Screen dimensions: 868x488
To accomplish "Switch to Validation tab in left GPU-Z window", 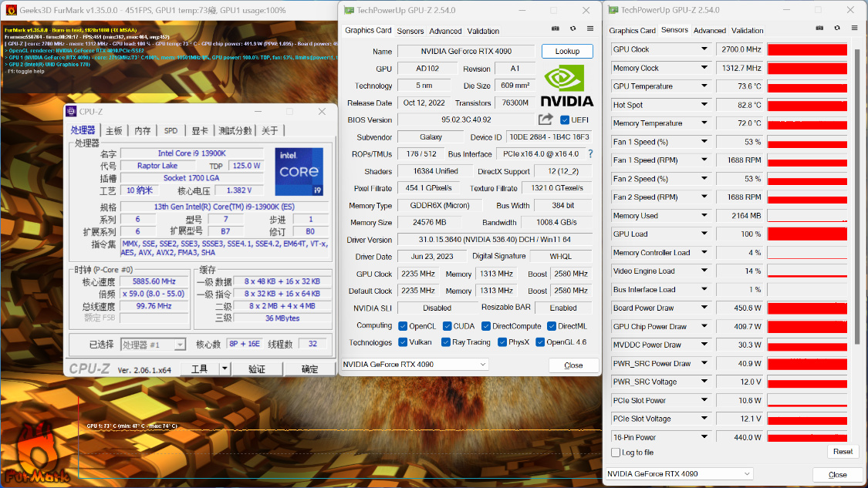I will tap(483, 31).
